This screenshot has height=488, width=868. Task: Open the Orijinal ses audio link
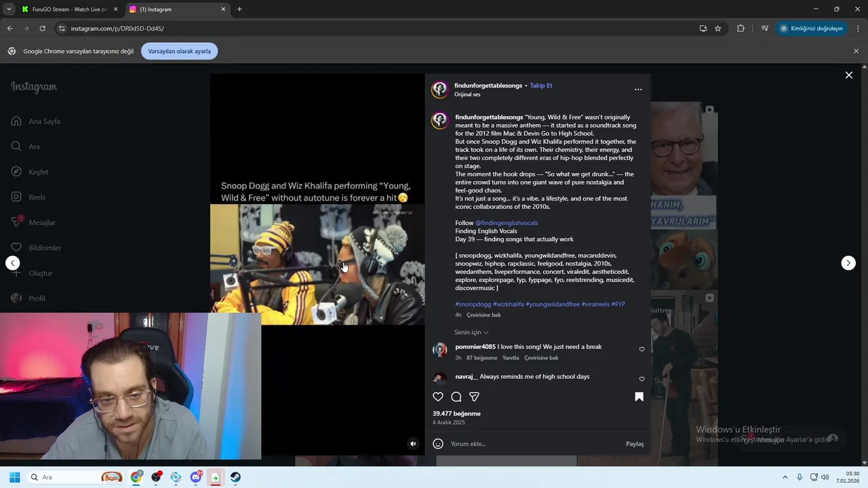467,95
